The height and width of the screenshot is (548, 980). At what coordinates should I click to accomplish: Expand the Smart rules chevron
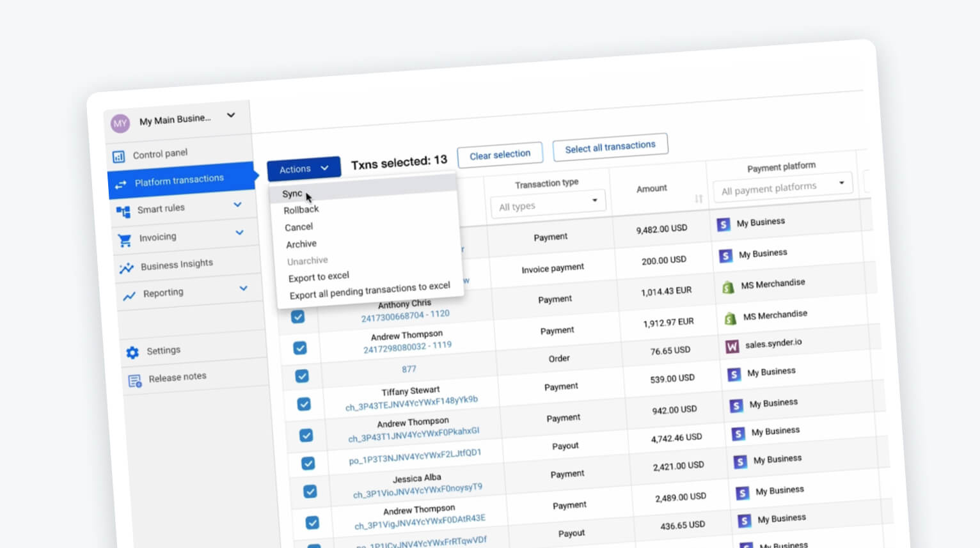click(x=237, y=205)
